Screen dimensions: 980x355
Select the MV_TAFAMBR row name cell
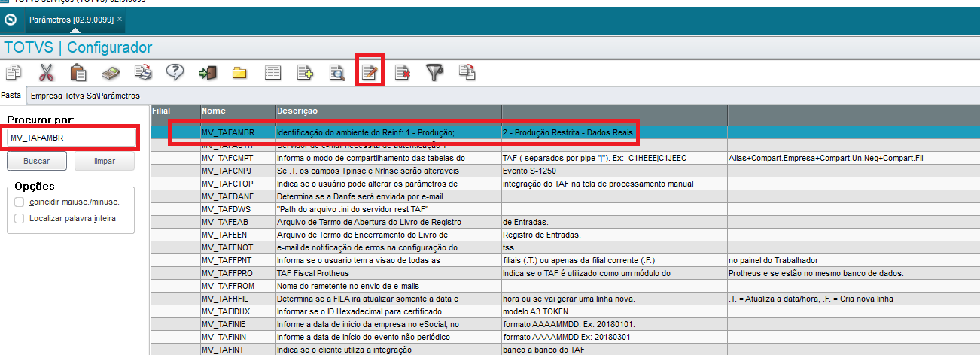(237, 132)
